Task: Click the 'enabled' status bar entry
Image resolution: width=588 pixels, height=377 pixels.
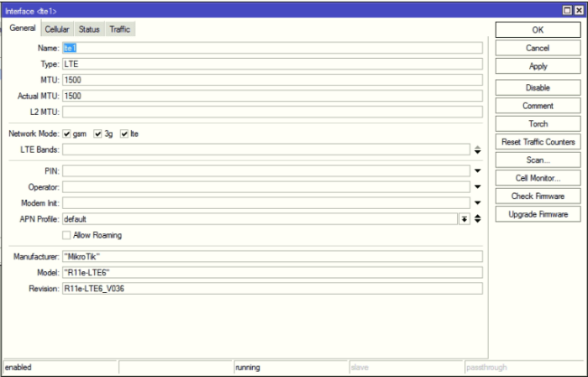Action: 60,367
